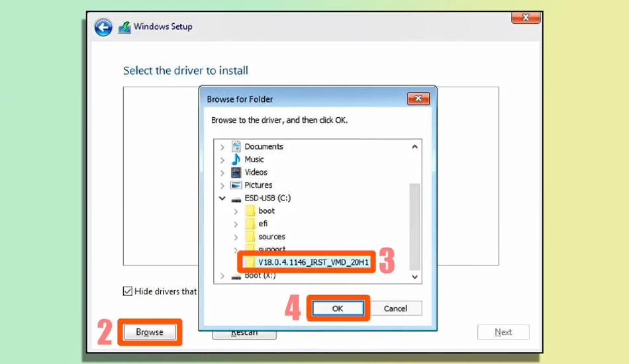
Task: Click the Next button in Windows Setup
Action: click(503, 332)
